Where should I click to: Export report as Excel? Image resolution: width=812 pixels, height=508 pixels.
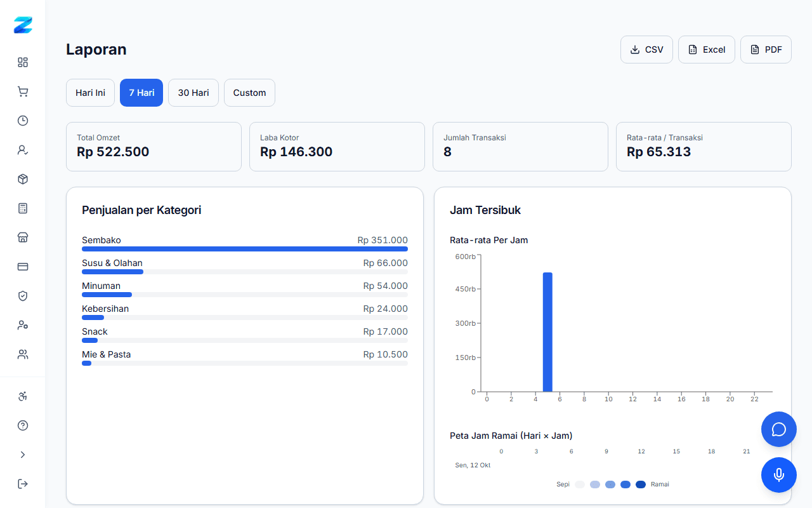click(707, 50)
